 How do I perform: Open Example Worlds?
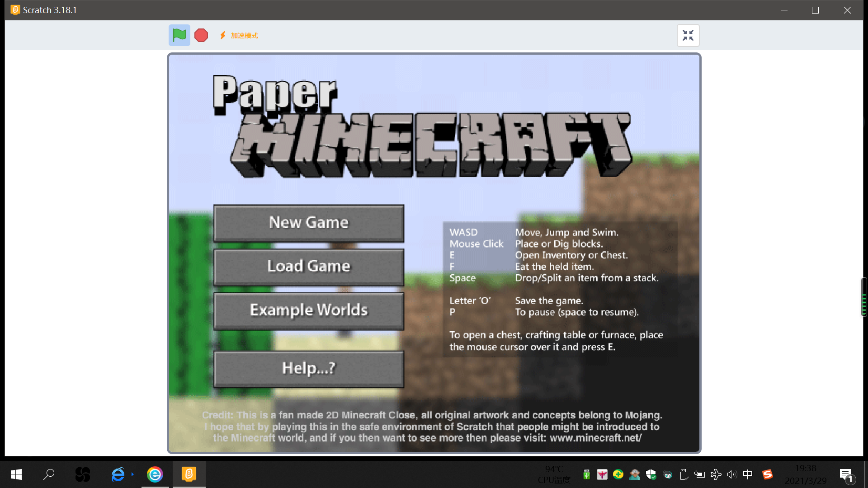pyautogui.click(x=309, y=310)
